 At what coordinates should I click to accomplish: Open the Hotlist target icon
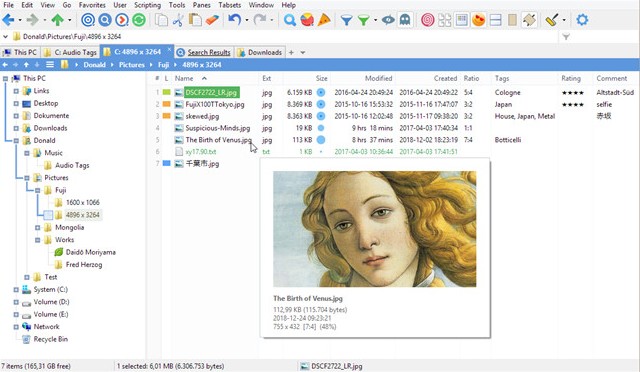click(88, 20)
